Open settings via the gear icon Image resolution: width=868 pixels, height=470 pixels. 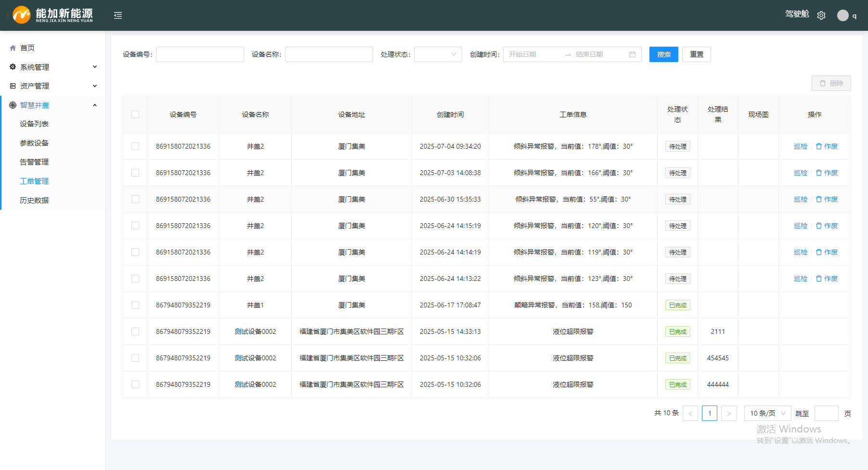coord(821,15)
